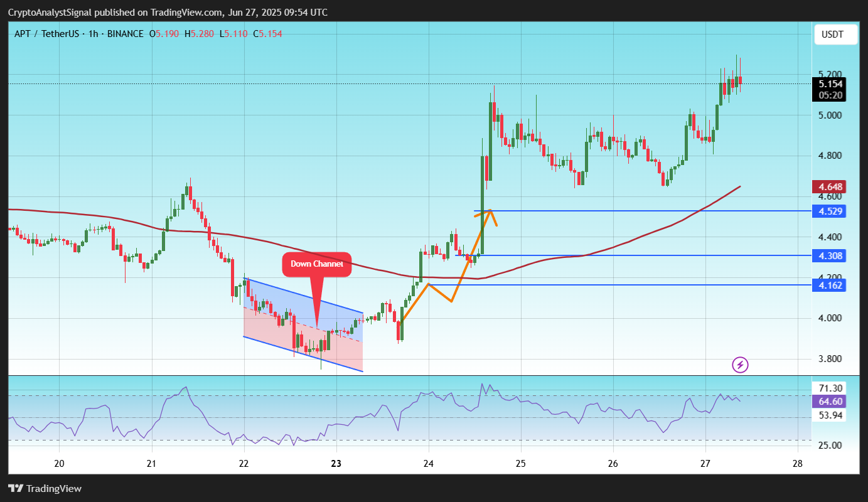Click the 05:20 candle countdown timer
Screen dimensions: 868x502
[x=830, y=95]
